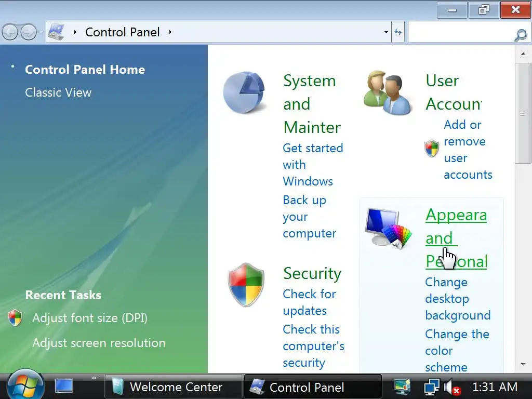Viewport: 532px width, 399px height.
Task: Go back with the Back arrow button
Action: pos(10,32)
